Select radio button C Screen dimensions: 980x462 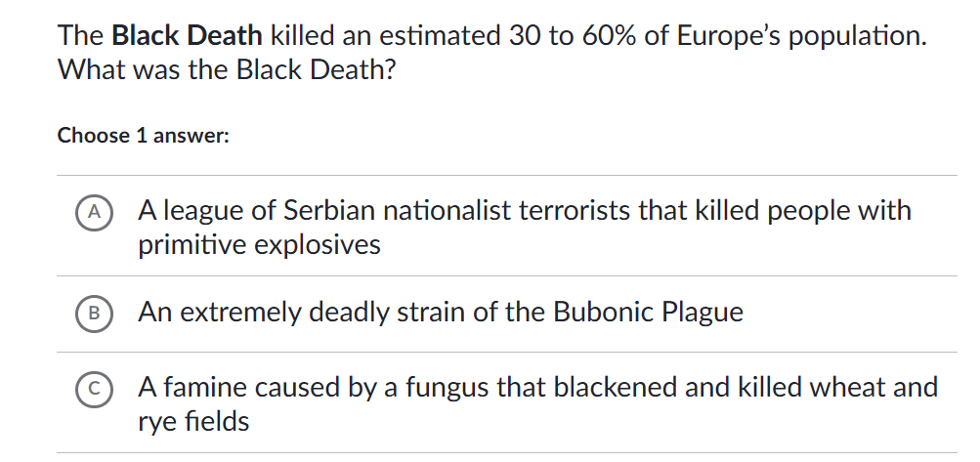coord(95,389)
